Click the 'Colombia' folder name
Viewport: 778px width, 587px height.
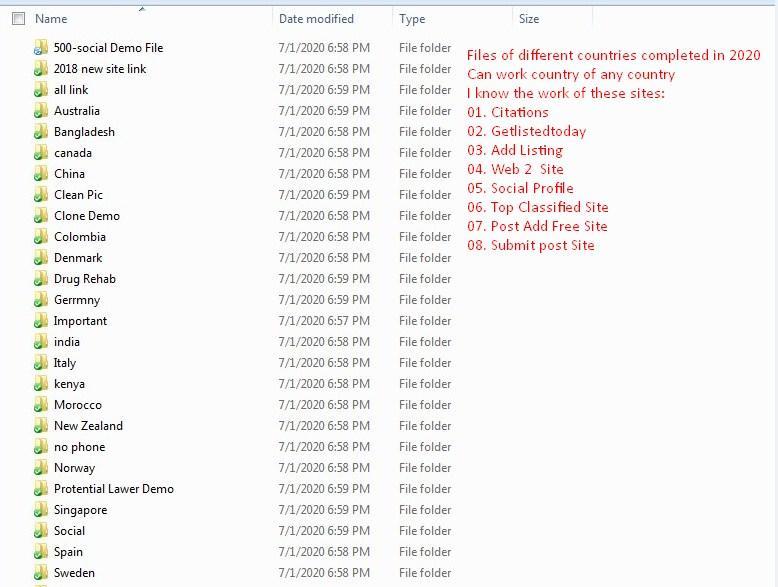pyautogui.click(x=80, y=237)
